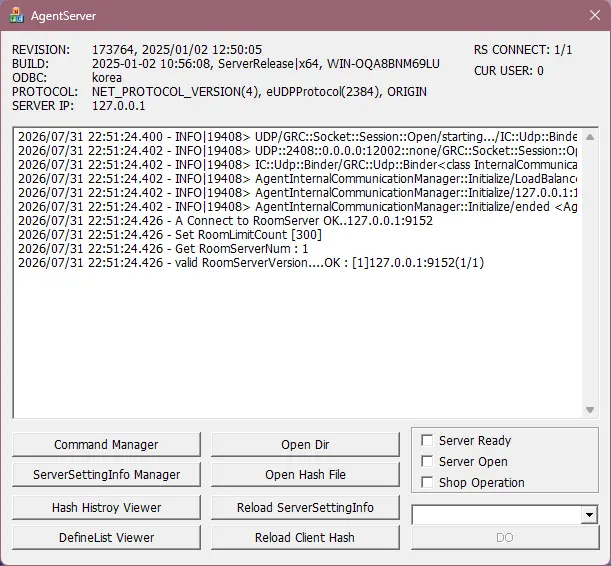This screenshot has width=611, height=566.
Task: Click the BUILD value with WIN-OQA8BNM69LU
Action: click(x=266, y=64)
